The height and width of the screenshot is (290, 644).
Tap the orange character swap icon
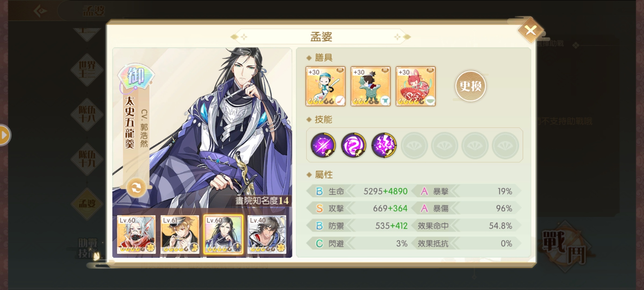click(136, 188)
